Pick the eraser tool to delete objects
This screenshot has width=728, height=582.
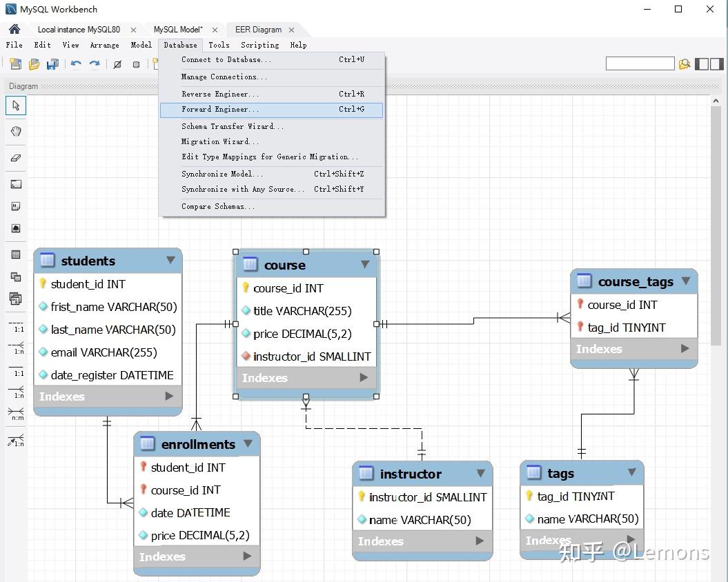point(15,158)
